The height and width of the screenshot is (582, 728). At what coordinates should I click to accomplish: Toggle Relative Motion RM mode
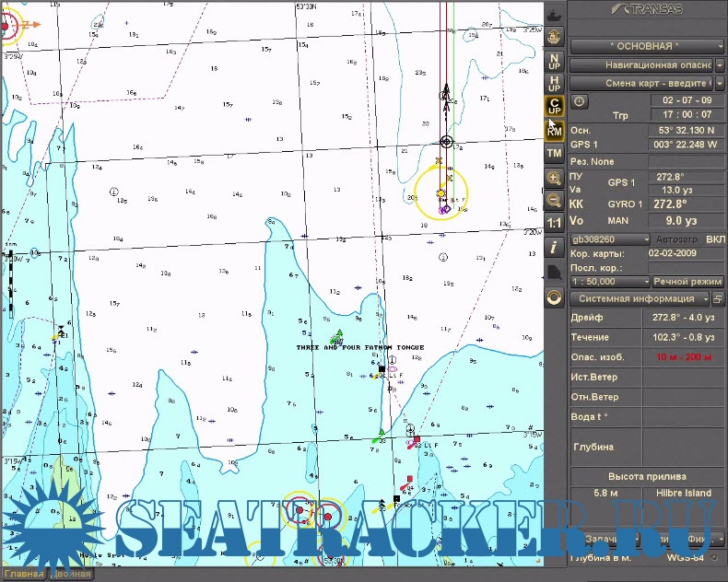click(554, 131)
